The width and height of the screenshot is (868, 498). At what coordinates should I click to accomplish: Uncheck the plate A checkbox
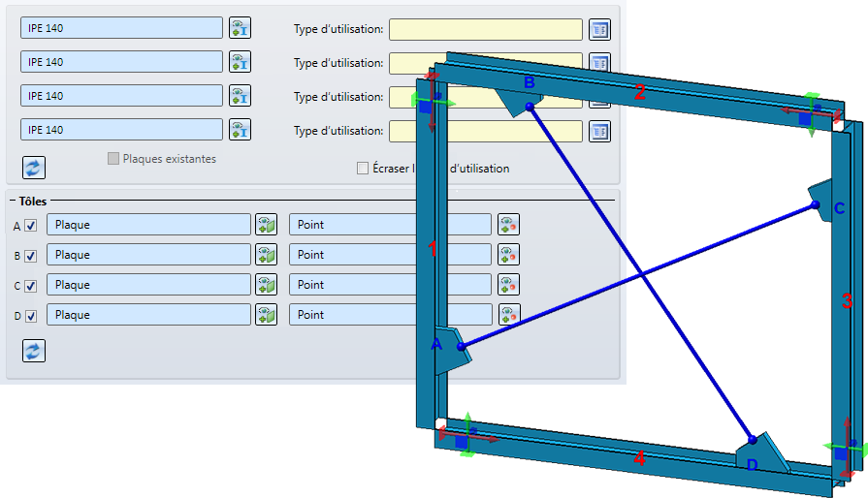click(31, 226)
